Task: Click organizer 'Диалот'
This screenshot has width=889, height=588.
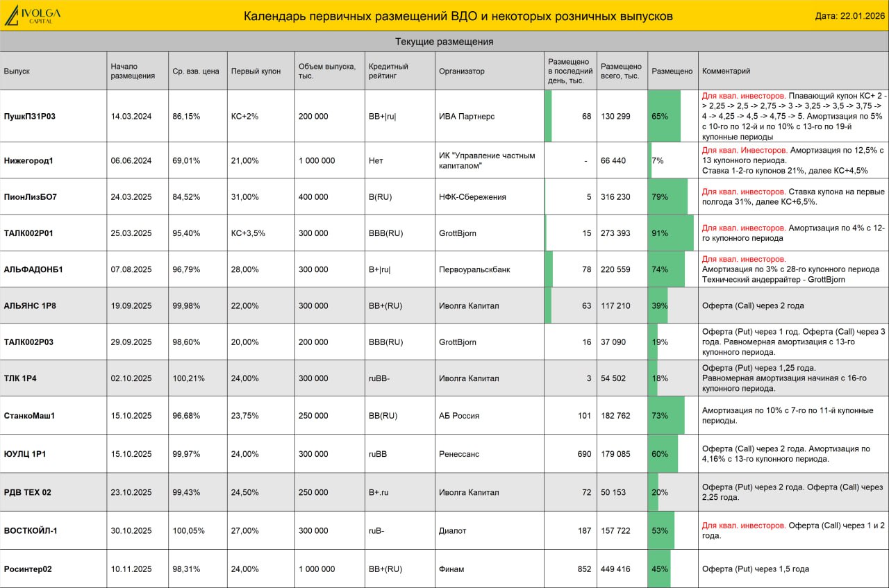Action: (x=453, y=530)
